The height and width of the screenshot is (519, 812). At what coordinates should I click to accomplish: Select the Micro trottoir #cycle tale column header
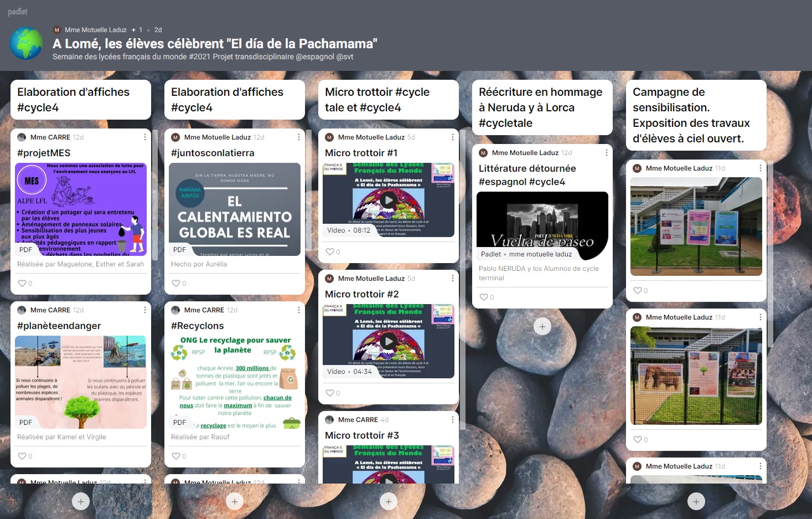(x=389, y=100)
